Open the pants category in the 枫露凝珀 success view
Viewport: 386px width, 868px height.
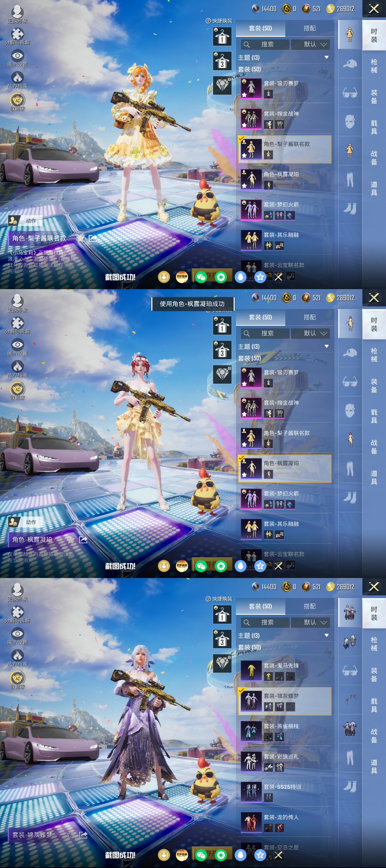pos(350,468)
